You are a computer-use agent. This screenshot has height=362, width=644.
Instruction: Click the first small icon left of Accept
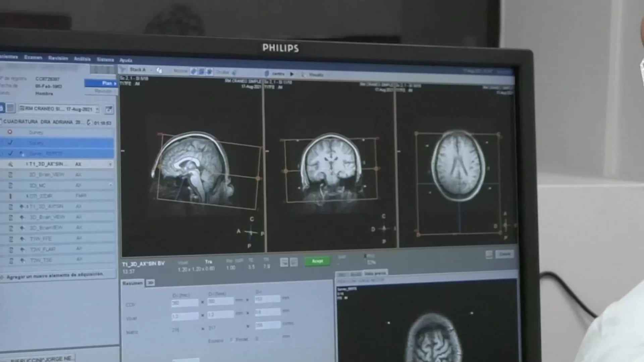click(x=284, y=262)
